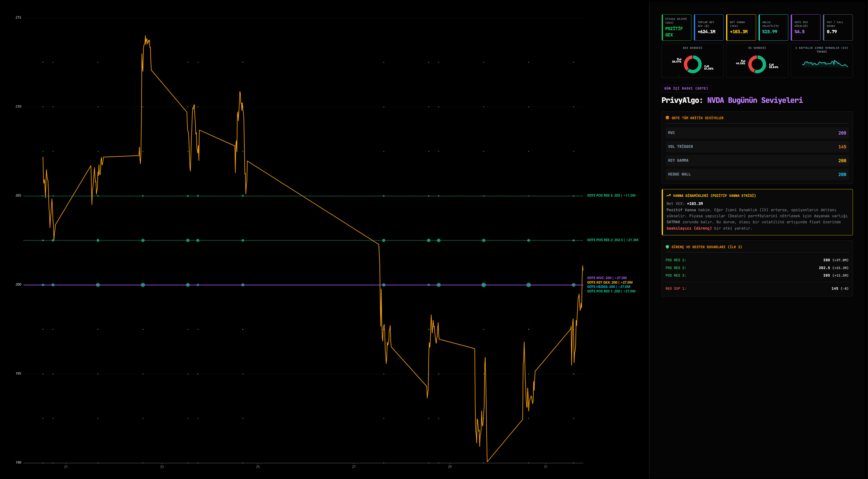The image size is (868, 479).
Task: Click the chart label 0DTE POS RES 2: 202.5
Action: [612, 240]
